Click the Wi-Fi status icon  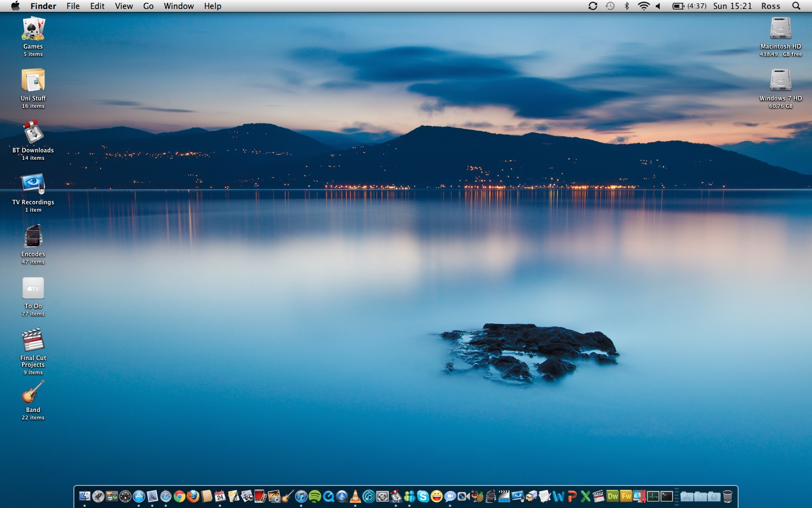[643, 6]
